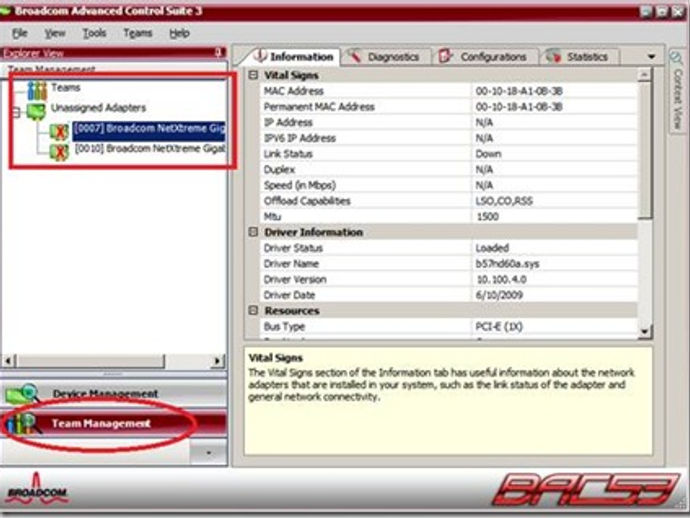Click the Unassigned Adapters green card icon
This screenshot has width=690, height=518.
point(36,110)
